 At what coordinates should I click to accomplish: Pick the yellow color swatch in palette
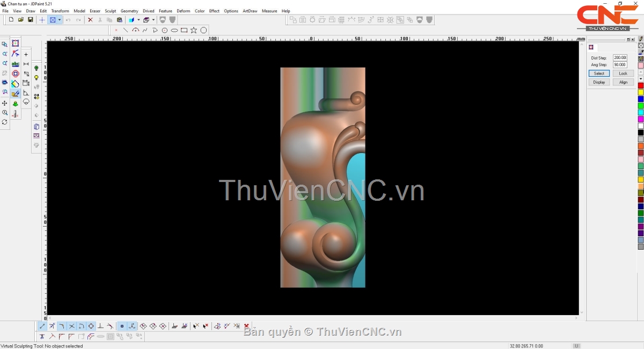click(x=640, y=92)
